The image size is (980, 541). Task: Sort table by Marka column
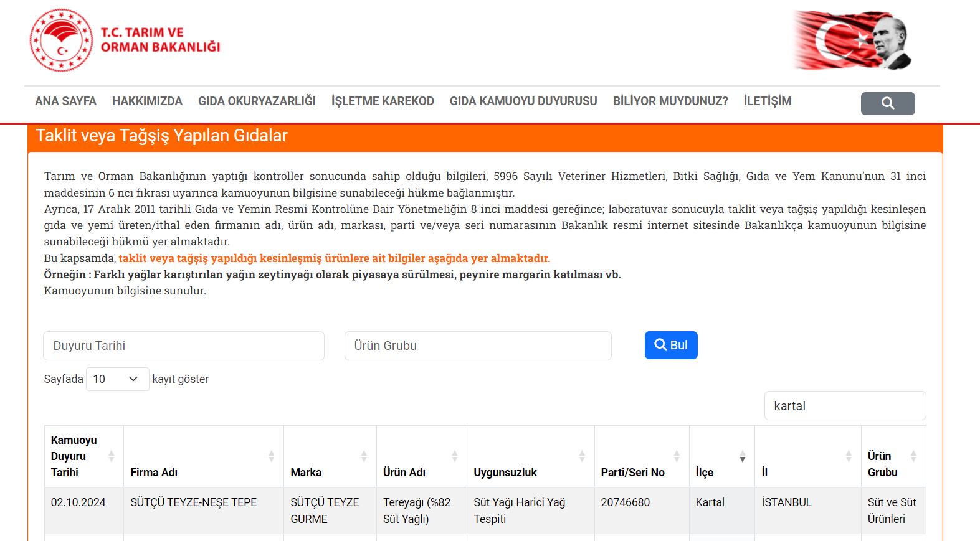tap(363, 456)
